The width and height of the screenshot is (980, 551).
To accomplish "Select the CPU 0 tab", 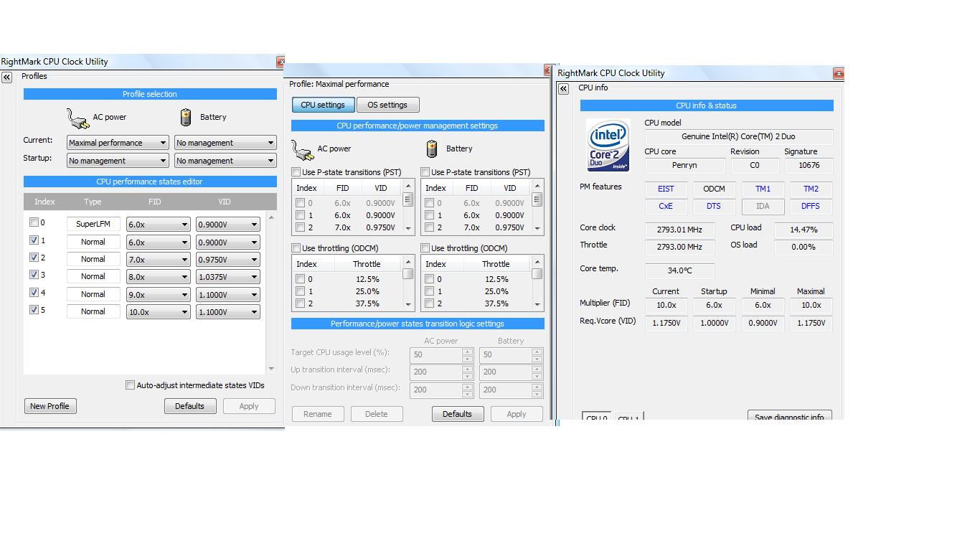I will [x=596, y=415].
